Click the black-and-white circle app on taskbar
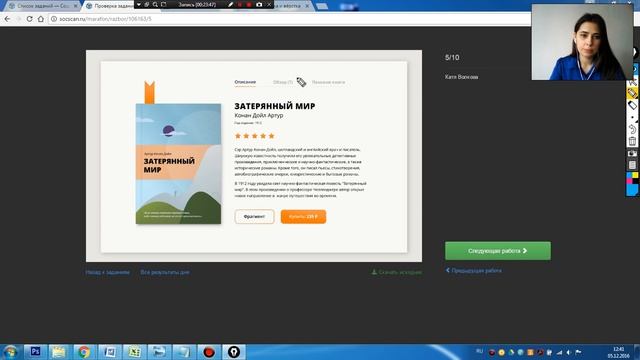The image size is (640, 360). tap(234, 351)
